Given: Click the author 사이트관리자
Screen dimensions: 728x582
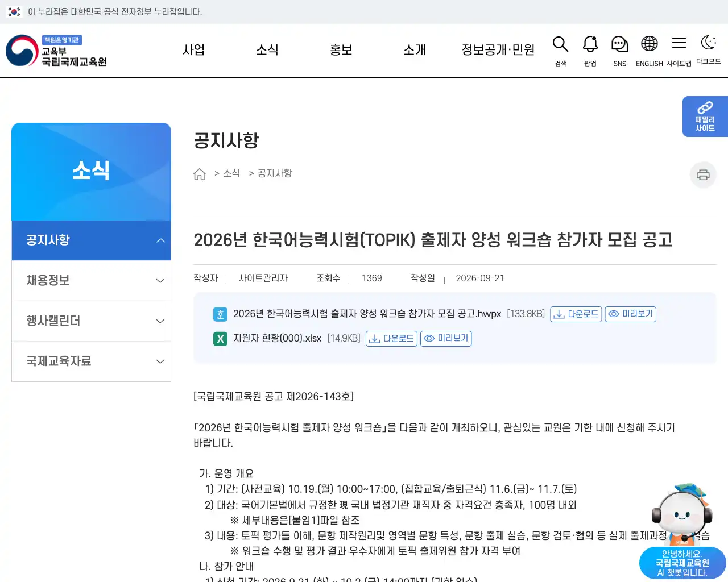Looking at the screenshot, I should [x=263, y=278].
